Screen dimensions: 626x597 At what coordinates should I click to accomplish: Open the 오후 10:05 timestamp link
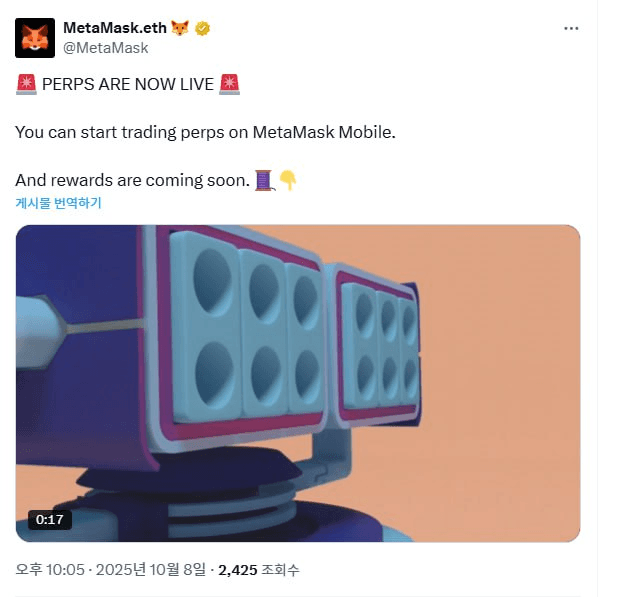click(50, 569)
